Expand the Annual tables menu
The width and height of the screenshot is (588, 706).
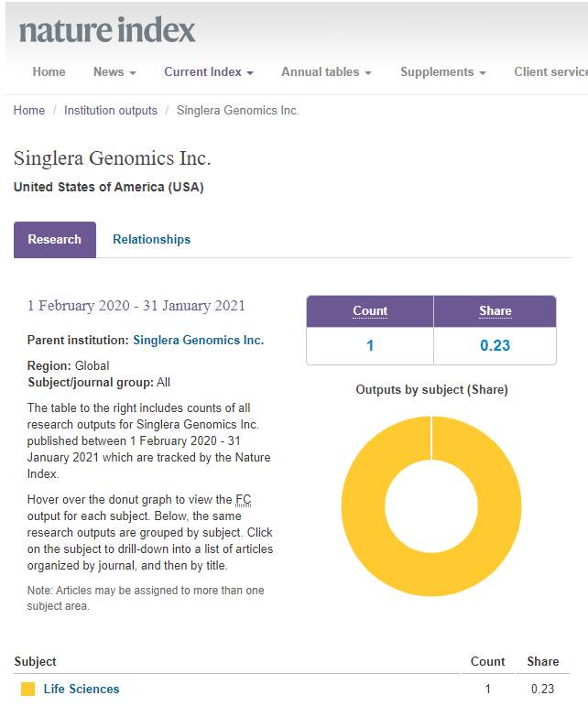[x=326, y=72]
